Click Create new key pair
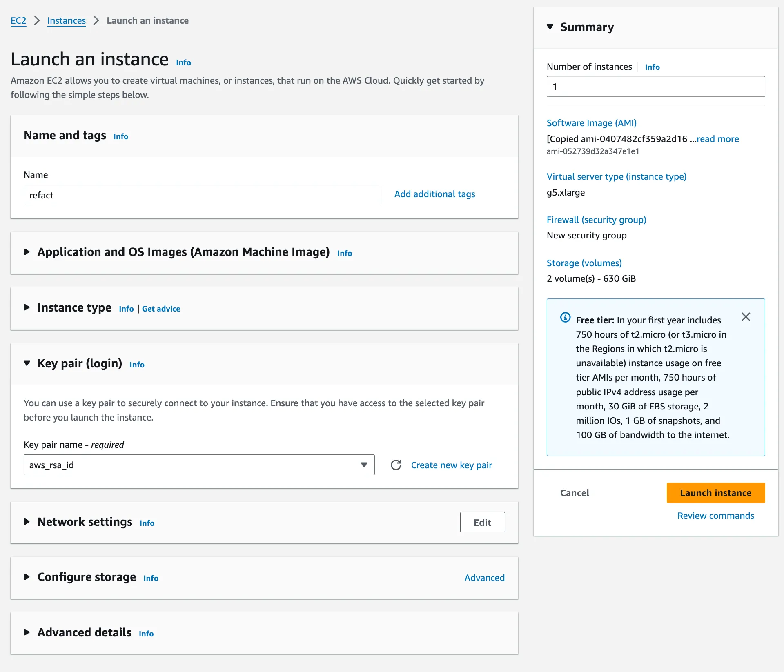 coord(451,465)
